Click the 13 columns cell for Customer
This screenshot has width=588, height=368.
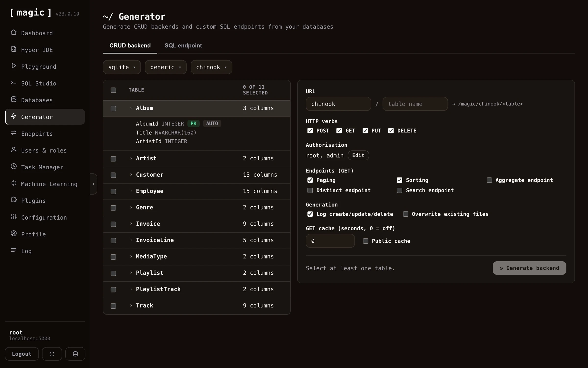(x=260, y=175)
